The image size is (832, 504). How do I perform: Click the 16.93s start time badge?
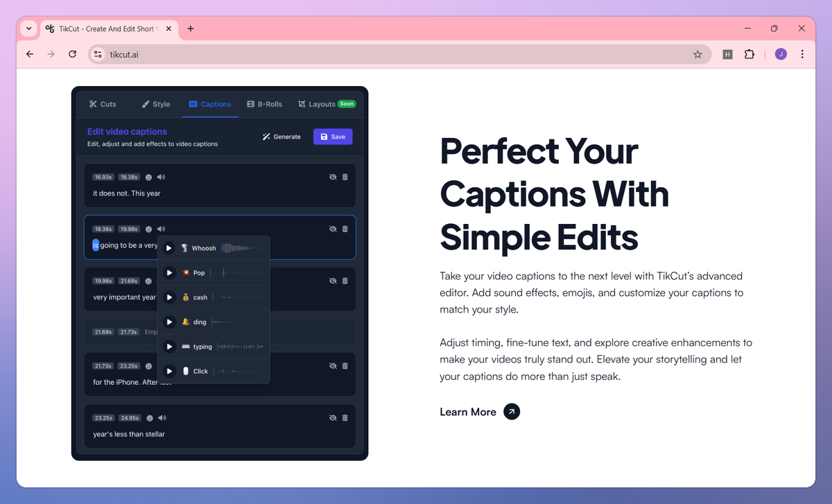pos(103,177)
